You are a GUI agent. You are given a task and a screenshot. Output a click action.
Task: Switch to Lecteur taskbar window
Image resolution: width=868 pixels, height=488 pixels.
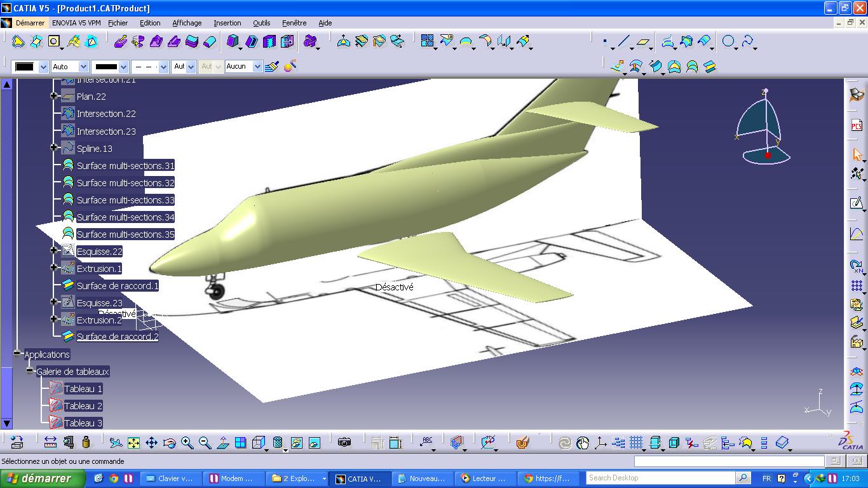point(485,478)
